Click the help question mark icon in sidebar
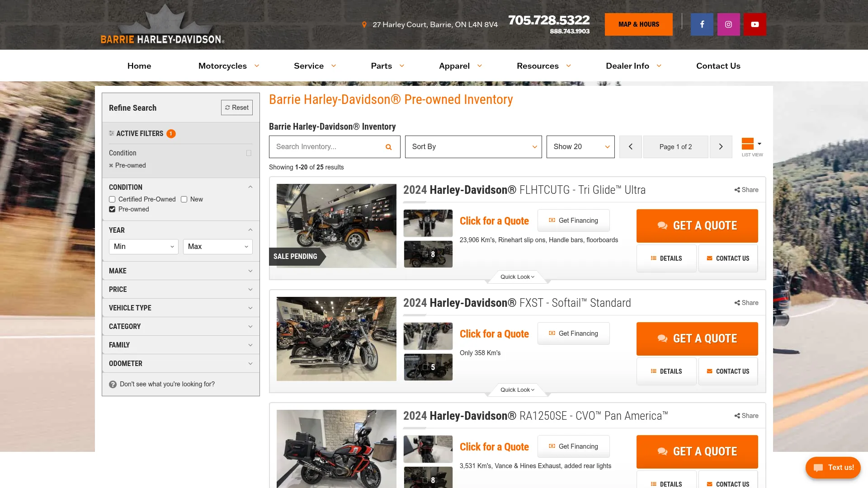 (113, 384)
